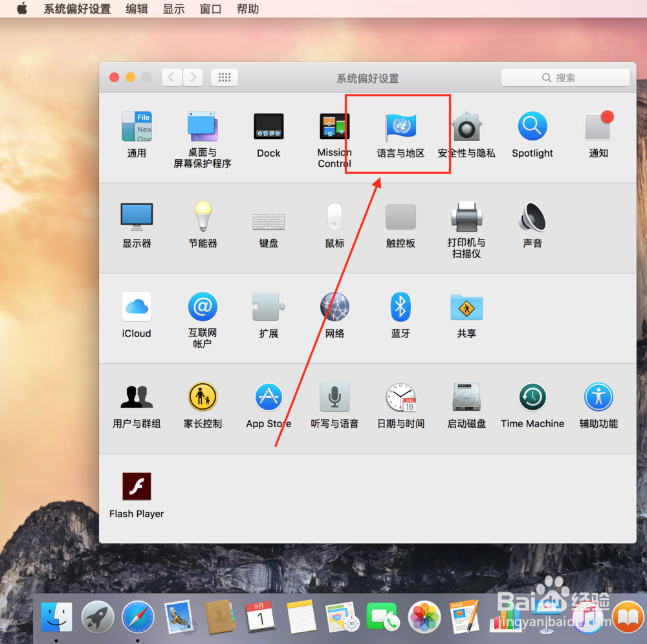Screen dimensions: 647x644
Task: Open 听写与语音 dictation preferences
Action: [334, 405]
